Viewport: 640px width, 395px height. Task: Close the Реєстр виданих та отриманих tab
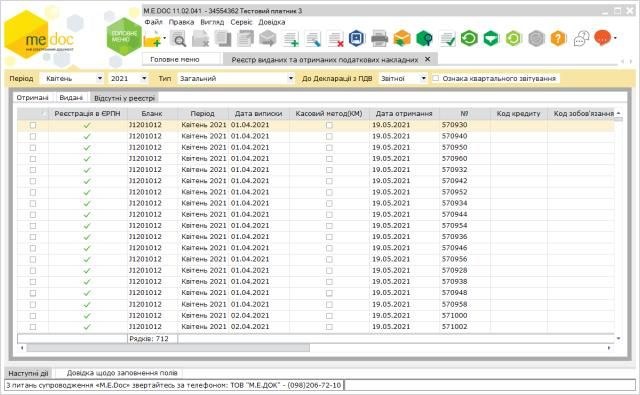[x=427, y=59]
